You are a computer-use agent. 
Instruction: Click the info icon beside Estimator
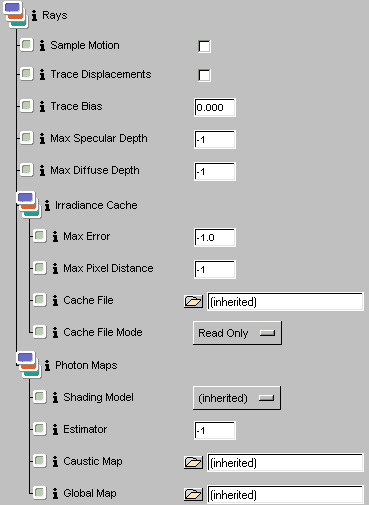[x=55, y=429]
